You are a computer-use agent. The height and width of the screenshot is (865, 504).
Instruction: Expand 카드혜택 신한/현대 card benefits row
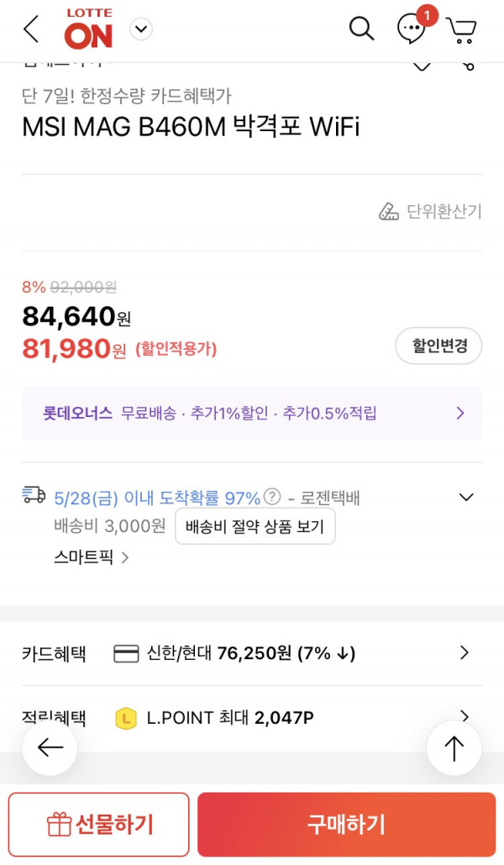pos(252,654)
